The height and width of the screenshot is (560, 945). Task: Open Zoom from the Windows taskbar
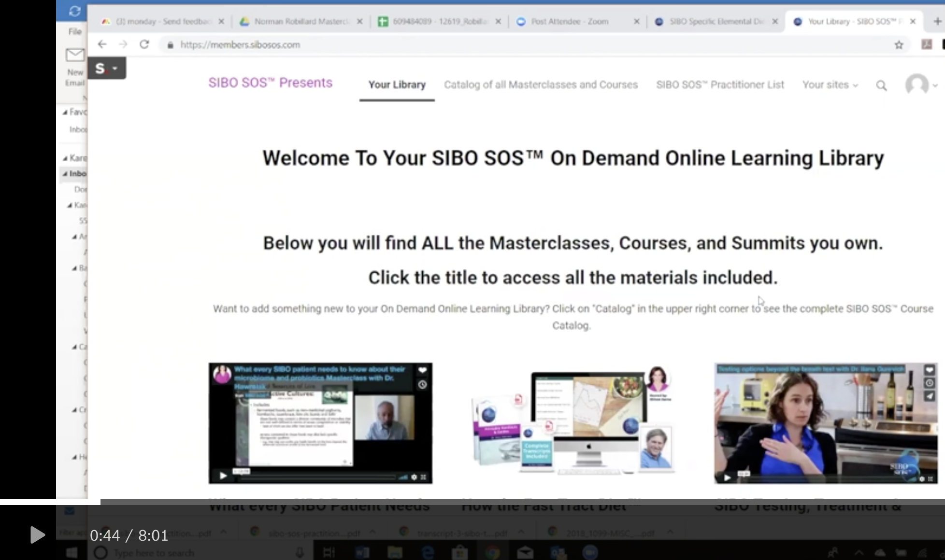[x=590, y=552]
